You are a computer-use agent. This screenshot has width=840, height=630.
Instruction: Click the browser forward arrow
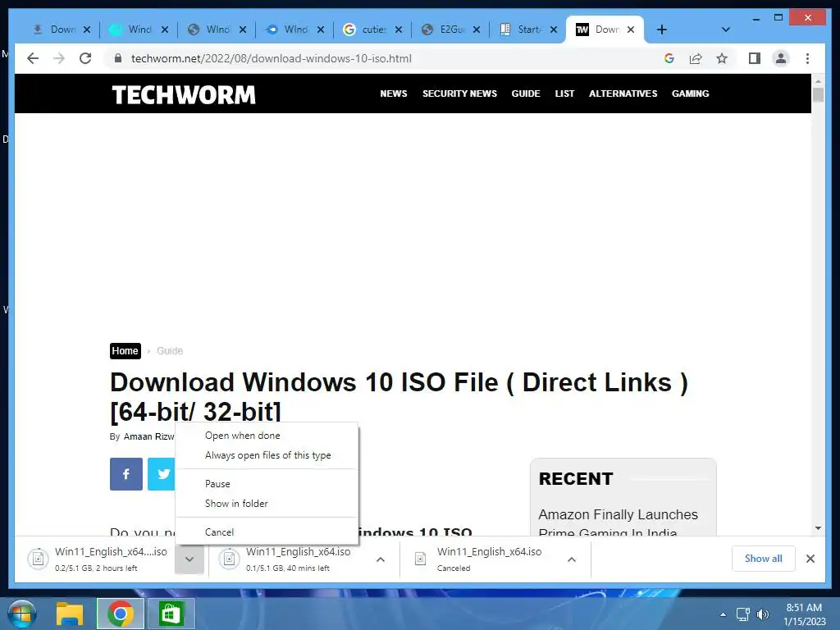(59, 58)
